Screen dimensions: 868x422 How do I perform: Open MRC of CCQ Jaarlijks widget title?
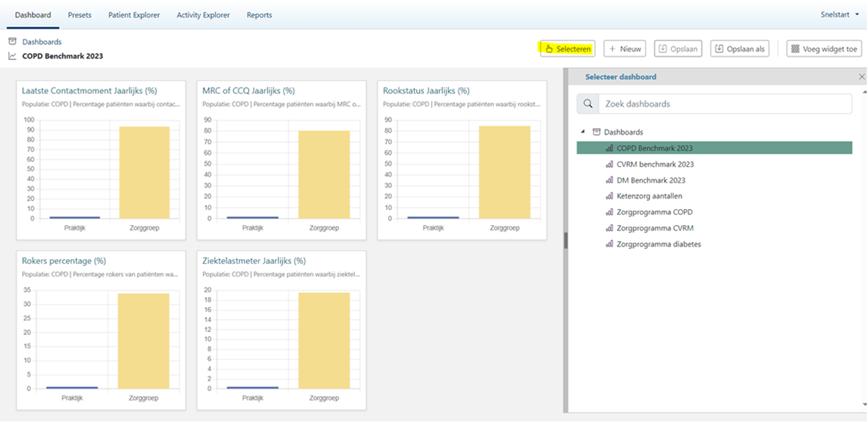click(248, 91)
